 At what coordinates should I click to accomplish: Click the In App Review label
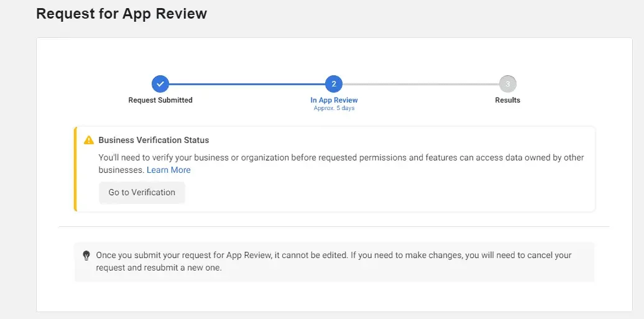[x=334, y=100]
